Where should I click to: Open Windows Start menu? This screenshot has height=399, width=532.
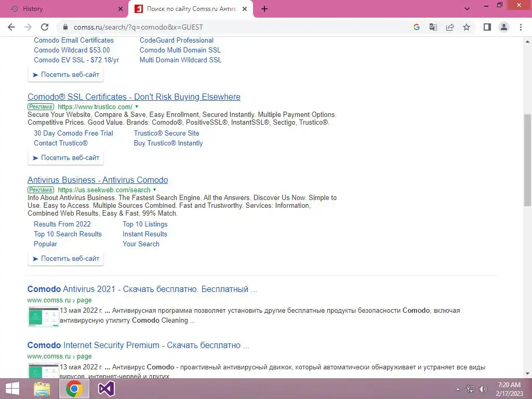point(12,389)
